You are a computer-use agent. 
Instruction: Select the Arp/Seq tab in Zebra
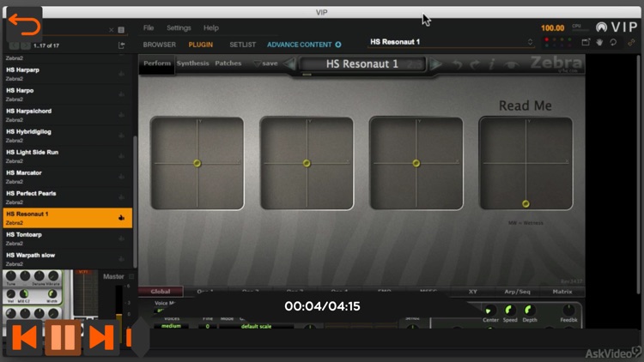pyautogui.click(x=517, y=292)
